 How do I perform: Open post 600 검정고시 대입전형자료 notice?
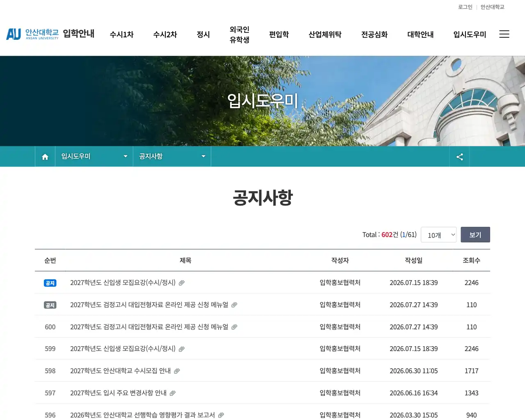point(149,327)
